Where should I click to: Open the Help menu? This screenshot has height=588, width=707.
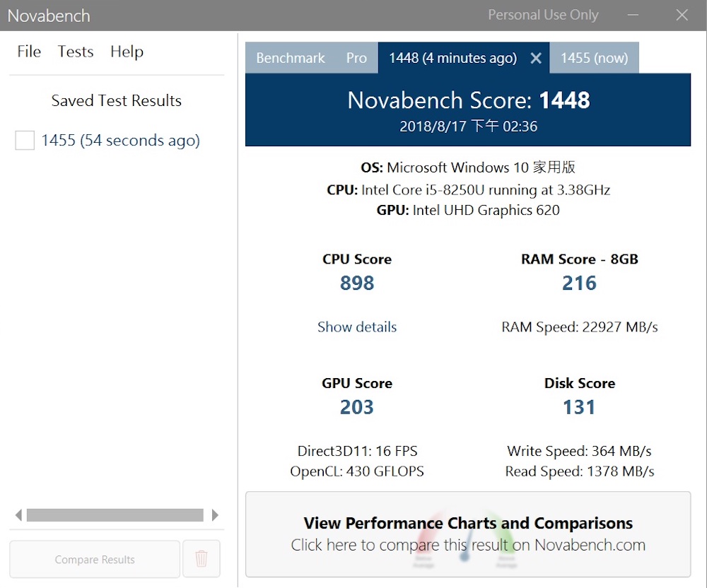127,52
